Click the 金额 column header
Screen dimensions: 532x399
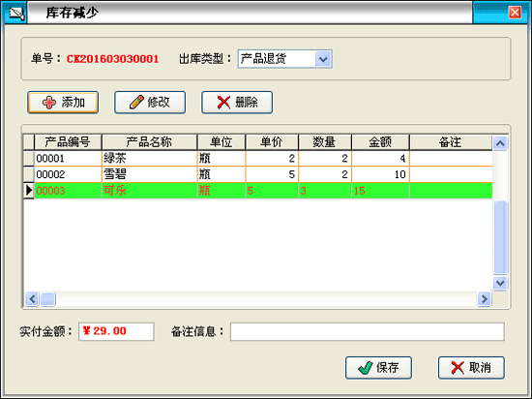click(380, 142)
